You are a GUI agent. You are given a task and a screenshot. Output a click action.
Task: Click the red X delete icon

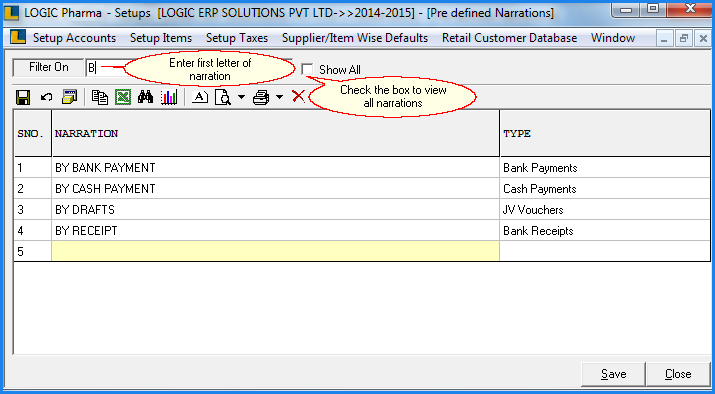pos(298,97)
